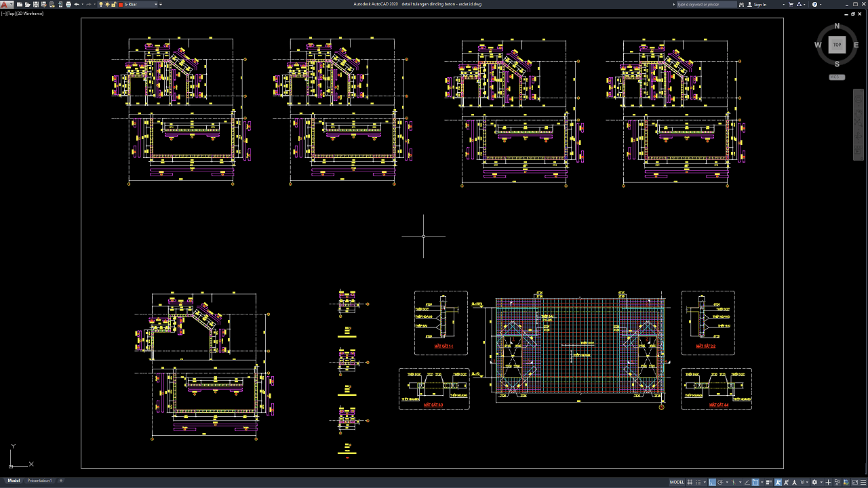Open the AutoCAD application menu button
The image size is (868, 488).
tap(7, 4)
